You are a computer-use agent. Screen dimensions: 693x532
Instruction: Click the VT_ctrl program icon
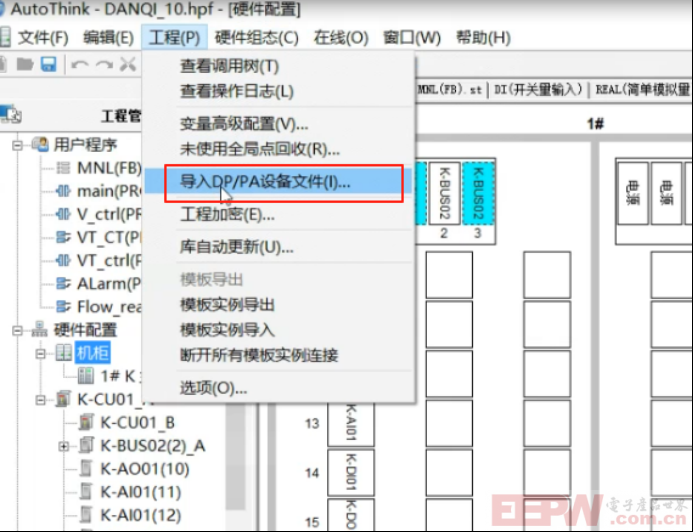click(63, 260)
